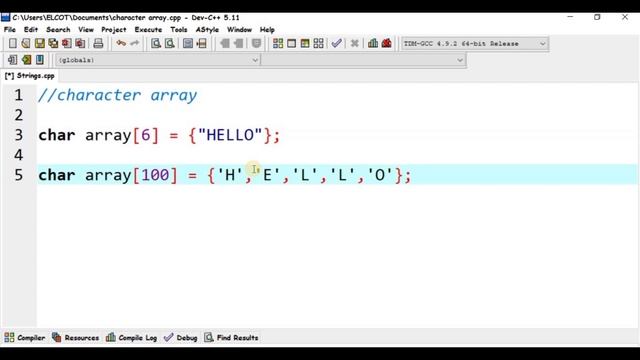Start debugging with the checkmark icon
Viewport: 640px width, 360px height.
336,43
